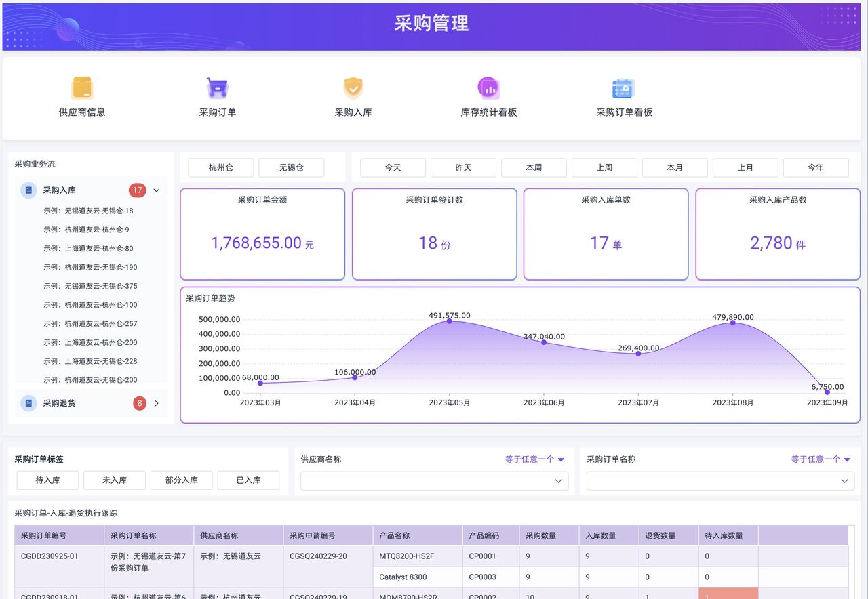The height and width of the screenshot is (599, 868).
Task: Select the 今年 time period tab
Action: click(x=816, y=167)
